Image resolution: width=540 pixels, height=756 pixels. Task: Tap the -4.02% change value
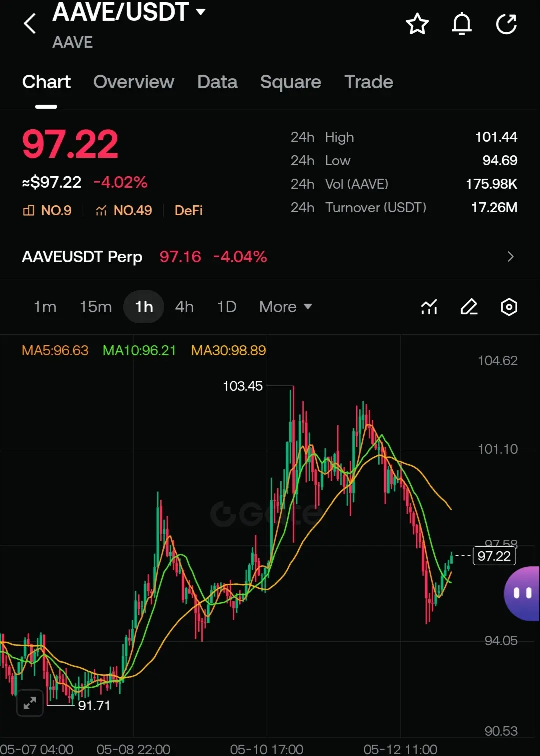pos(121,182)
